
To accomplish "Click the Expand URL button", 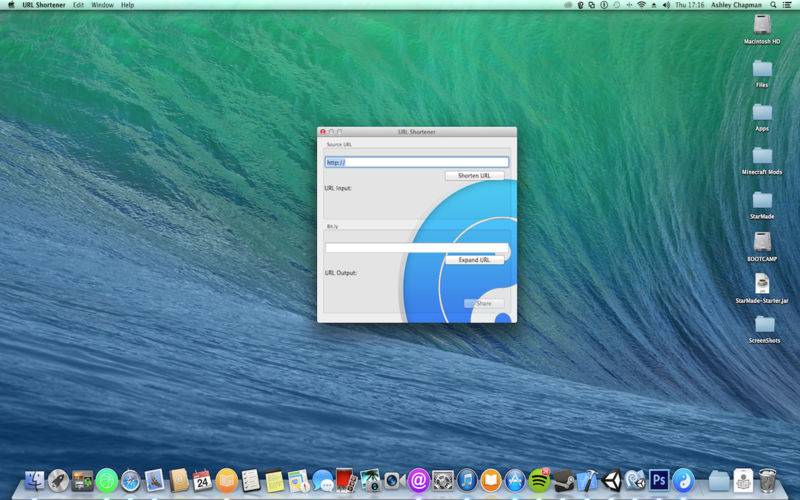I will click(474, 260).
